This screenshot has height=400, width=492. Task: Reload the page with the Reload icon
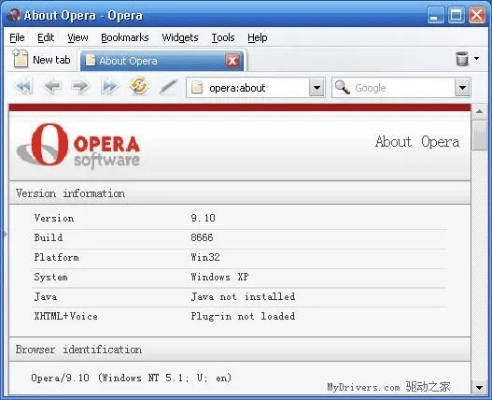(139, 86)
